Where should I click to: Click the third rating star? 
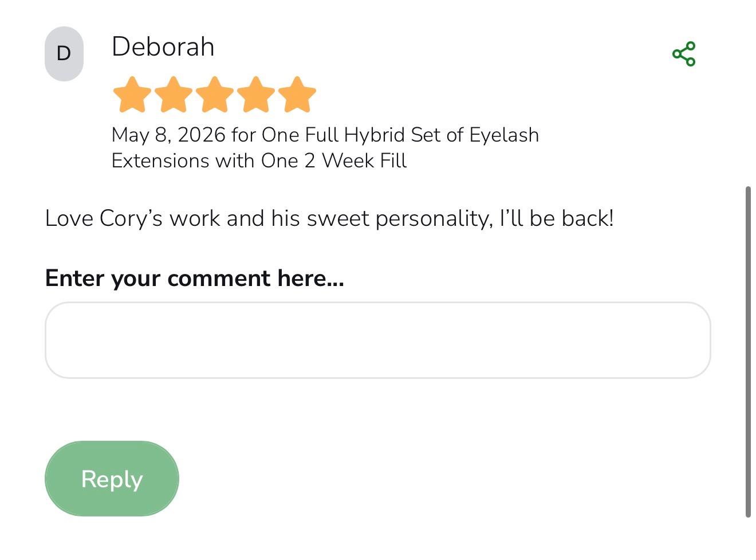[x=215, y=95]
